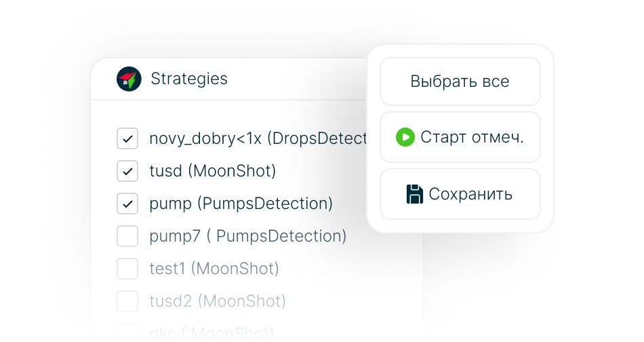
Task: Tick the test1 (MoonShot) checkbox
Action: [127, 269]
